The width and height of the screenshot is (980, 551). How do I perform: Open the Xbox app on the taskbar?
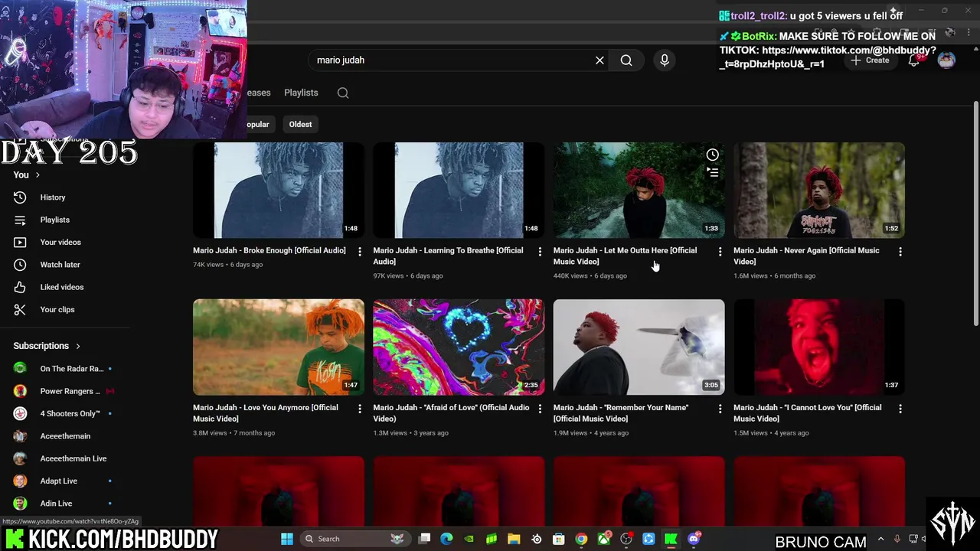(x=604, y=539)
